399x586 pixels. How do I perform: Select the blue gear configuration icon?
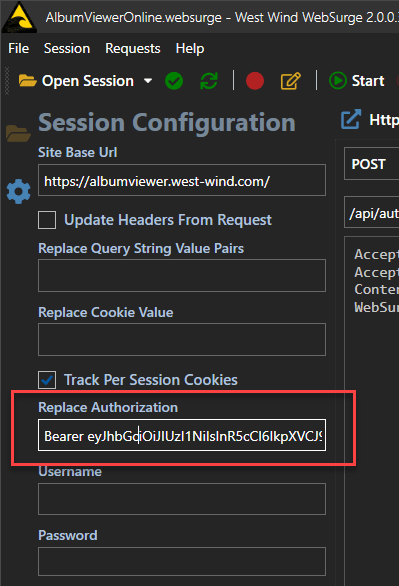click(x=18, y=192)
